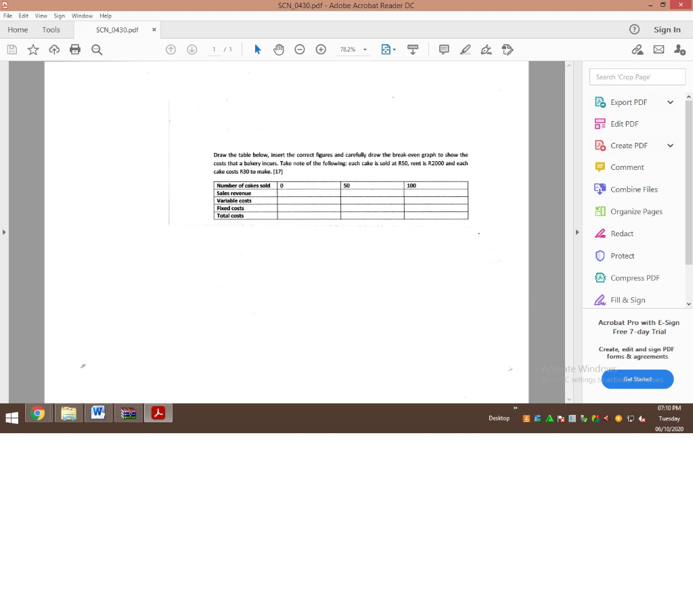Select the Hand tool in the toolbar
This screenshot has width=693, height=616.
[x=278, y=49]
